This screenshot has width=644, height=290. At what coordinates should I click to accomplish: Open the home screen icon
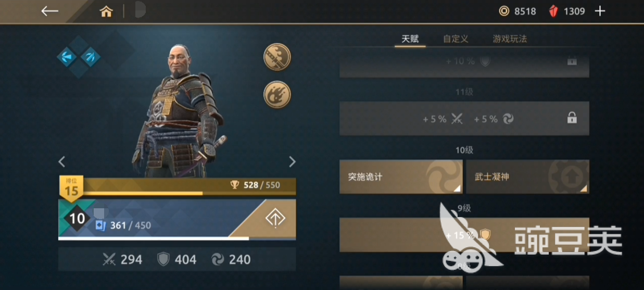(x=106, y=11)
